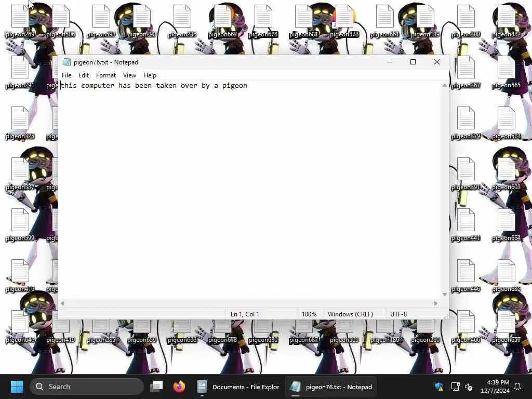The height and width of the screenshot is (399, 532).
Task: Select the pigeon667 desktop file
Action: (x=222, y=21)
